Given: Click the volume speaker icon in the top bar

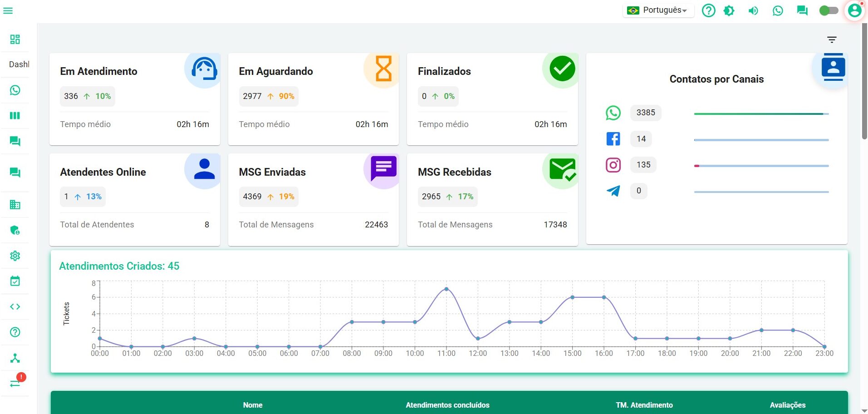Looking at the screenshot, I should click(x=753, y=10).
